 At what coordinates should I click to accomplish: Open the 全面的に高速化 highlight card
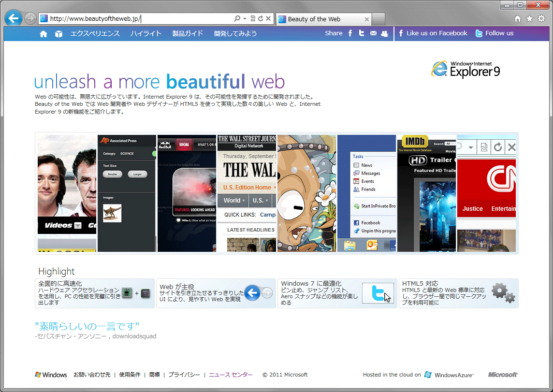[x=95, y=293]
